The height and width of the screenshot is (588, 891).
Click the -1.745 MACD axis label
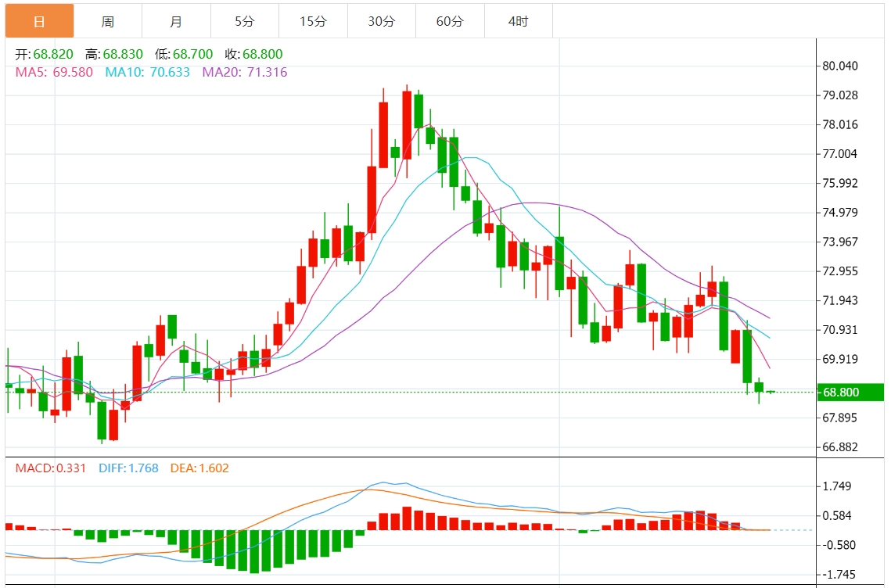coord(839,575)
